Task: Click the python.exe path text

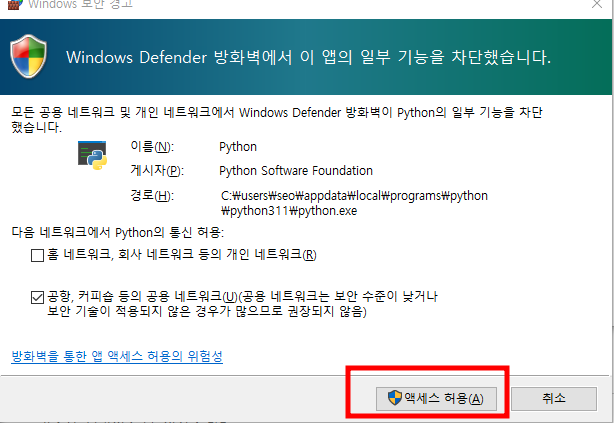Action: [x=354, y=203]
